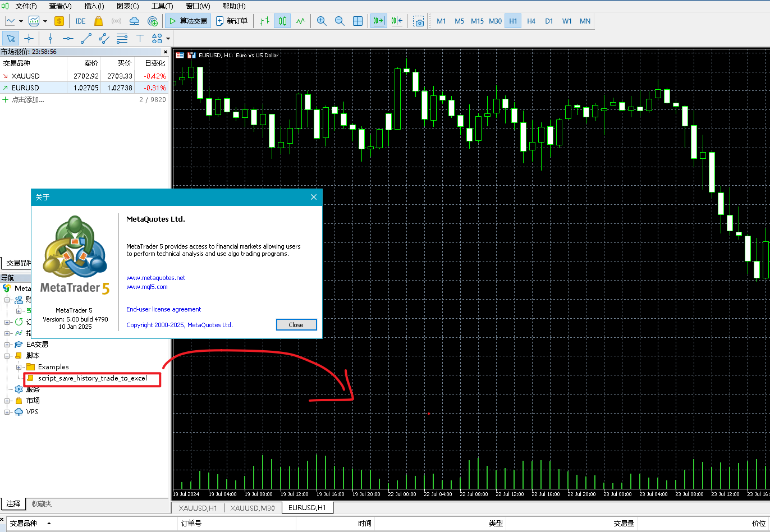Open the 帮助(H) menu

pyautogui.click(x=234, y=6)
